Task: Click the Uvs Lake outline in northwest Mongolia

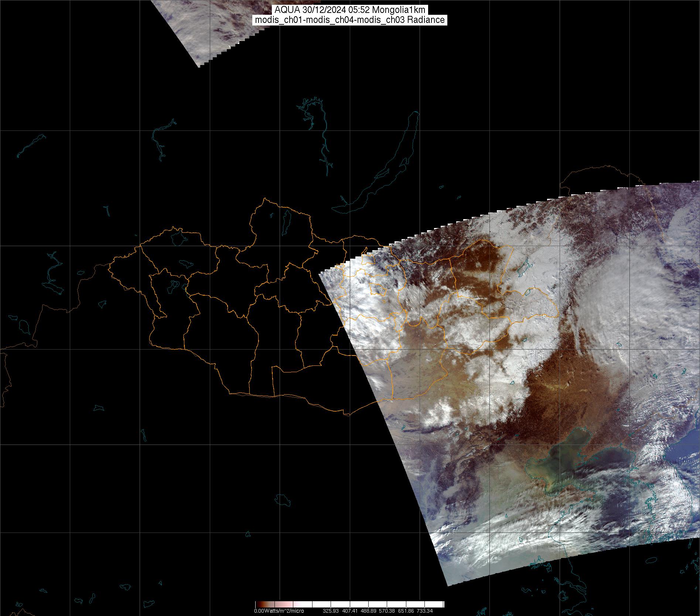Action: (178, 238)
